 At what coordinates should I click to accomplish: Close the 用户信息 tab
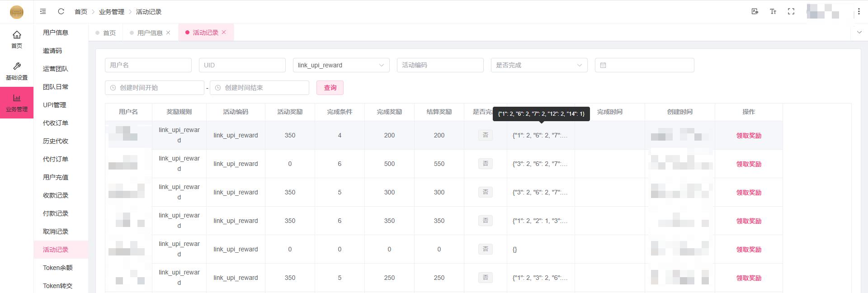168,33
